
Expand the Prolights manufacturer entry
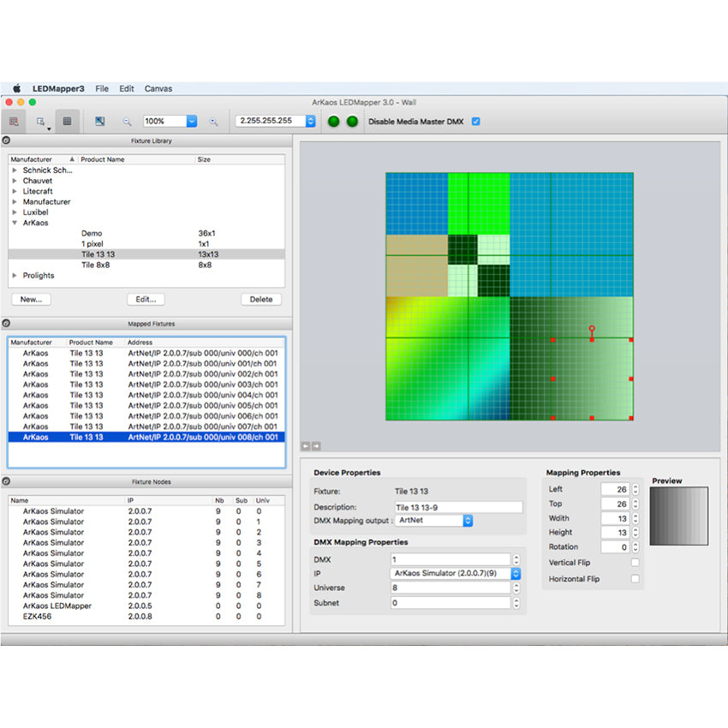[x=15, y=276]
